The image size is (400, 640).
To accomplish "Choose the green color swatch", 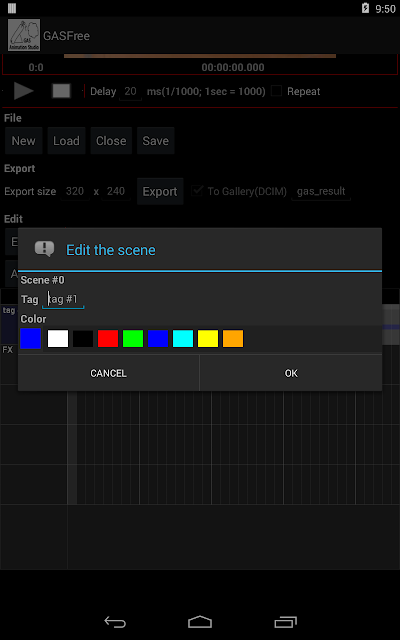I will [x=133, y=339].
